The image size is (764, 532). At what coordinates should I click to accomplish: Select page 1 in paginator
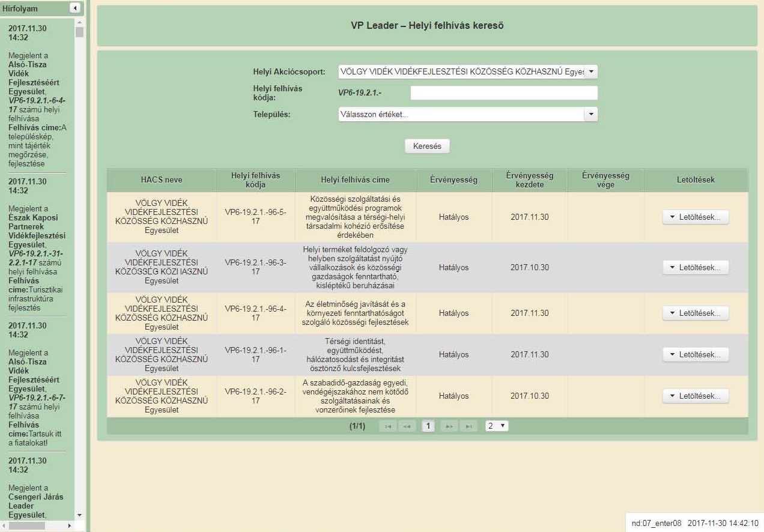428,426
